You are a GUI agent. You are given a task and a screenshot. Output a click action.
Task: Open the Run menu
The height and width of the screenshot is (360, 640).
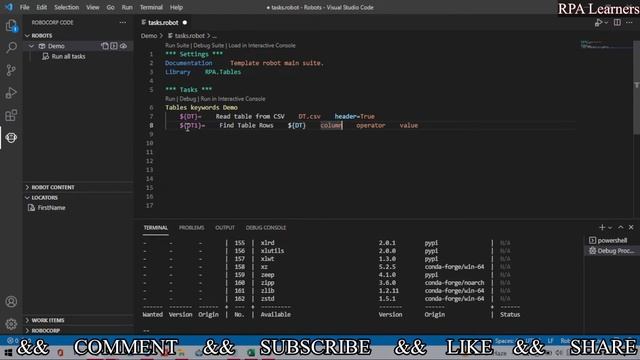point(127,7)
